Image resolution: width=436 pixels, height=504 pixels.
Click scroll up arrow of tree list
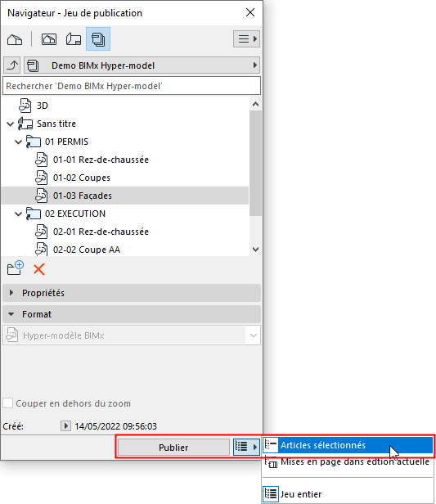point(256,104)
